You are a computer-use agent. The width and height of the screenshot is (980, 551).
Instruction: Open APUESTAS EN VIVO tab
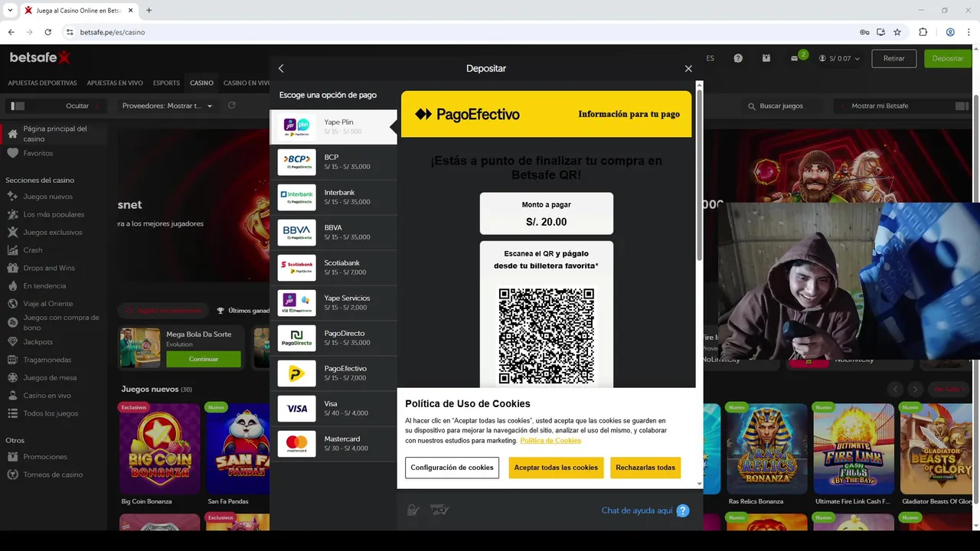click(x=115, y=83)
